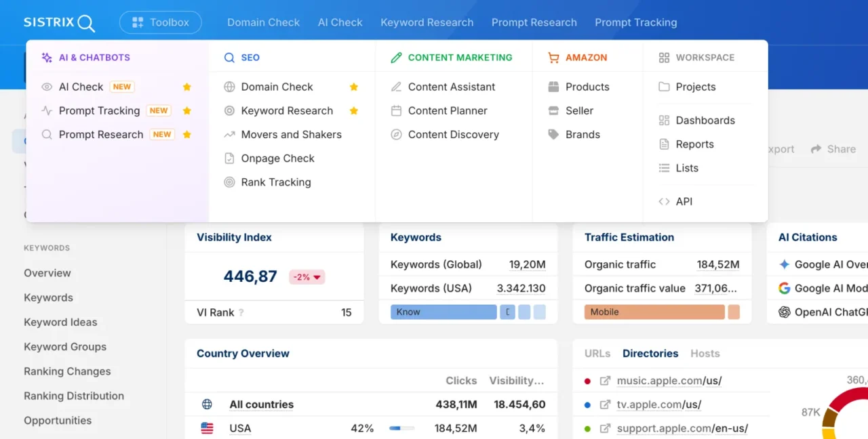
Task: Click the USA percentage progress bar
Action: 401,428
